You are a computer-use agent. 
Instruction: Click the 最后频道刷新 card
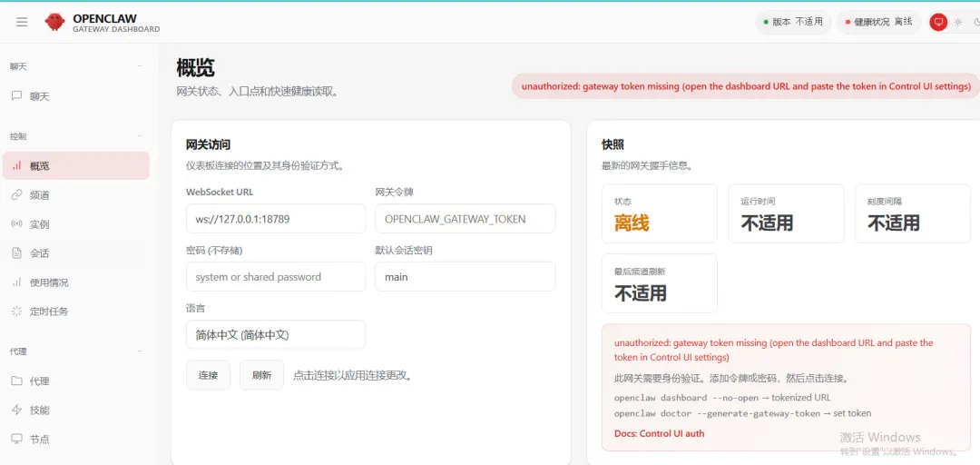coord(660,283)
